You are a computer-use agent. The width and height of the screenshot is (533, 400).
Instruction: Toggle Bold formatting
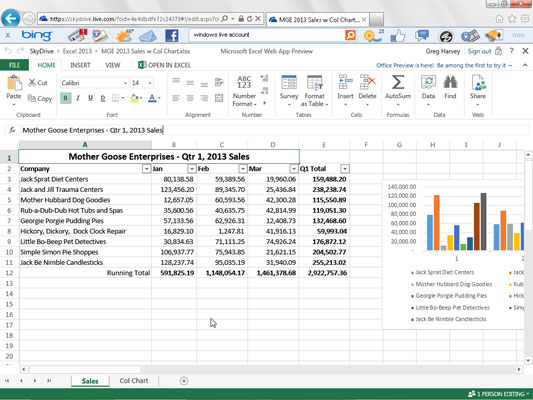66,98
